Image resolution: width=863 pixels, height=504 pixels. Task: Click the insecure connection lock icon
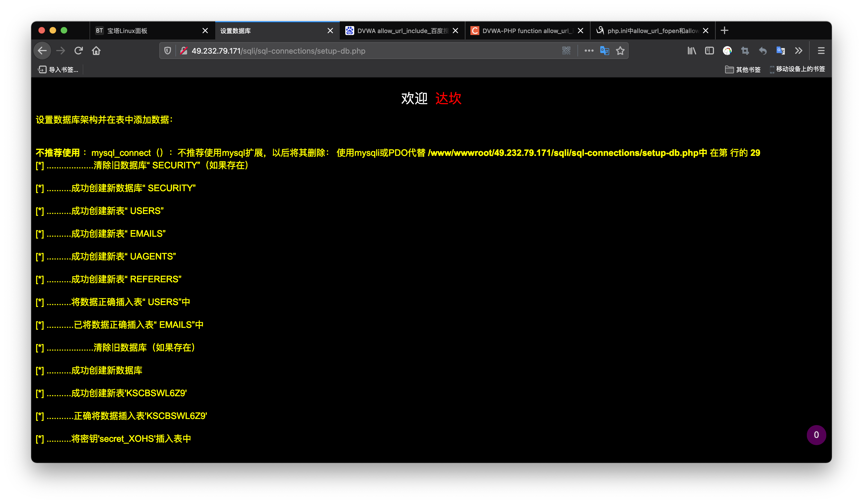[183, 51]
